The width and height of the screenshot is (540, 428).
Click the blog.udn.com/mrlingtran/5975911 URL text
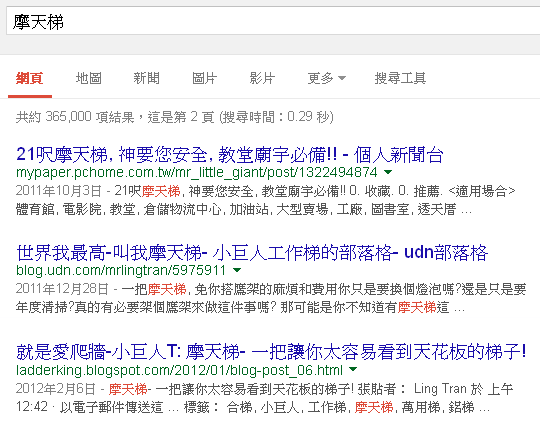[121, 271]
